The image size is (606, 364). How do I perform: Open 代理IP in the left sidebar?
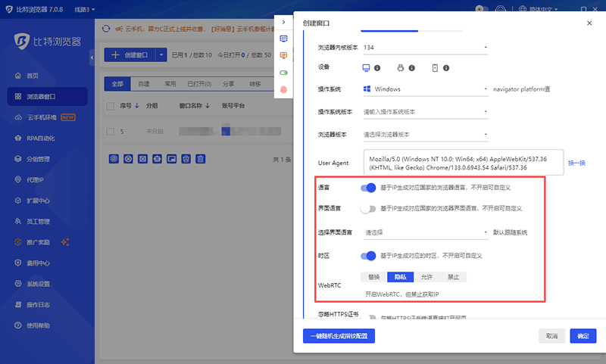click(35, 180)
